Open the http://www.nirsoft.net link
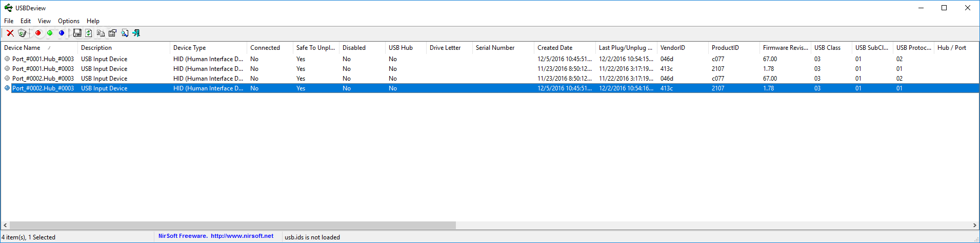 tap(242, 236)
